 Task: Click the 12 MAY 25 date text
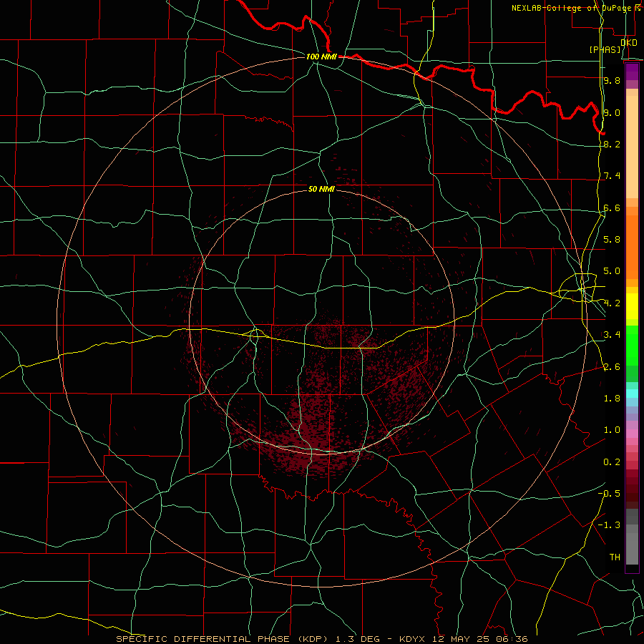461,639
